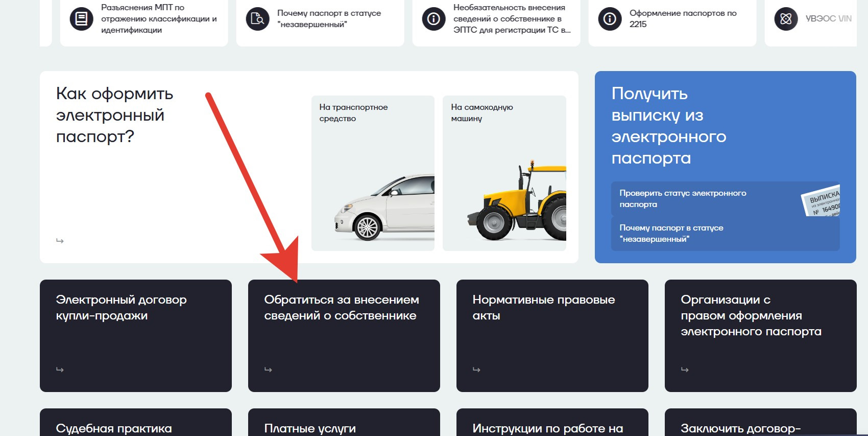Click the arrow icon in Нормативные правовые акты card

click(476, 370)
